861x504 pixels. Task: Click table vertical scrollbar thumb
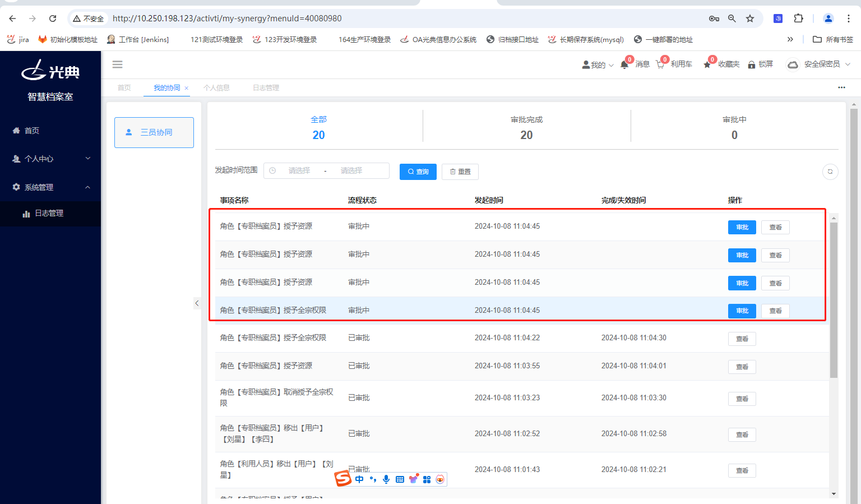click(x=834, y=300)
